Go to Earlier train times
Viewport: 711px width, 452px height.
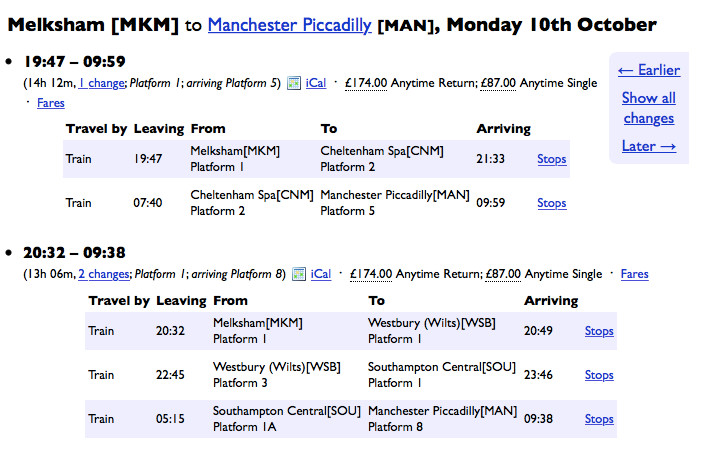[x=648, y=70]
